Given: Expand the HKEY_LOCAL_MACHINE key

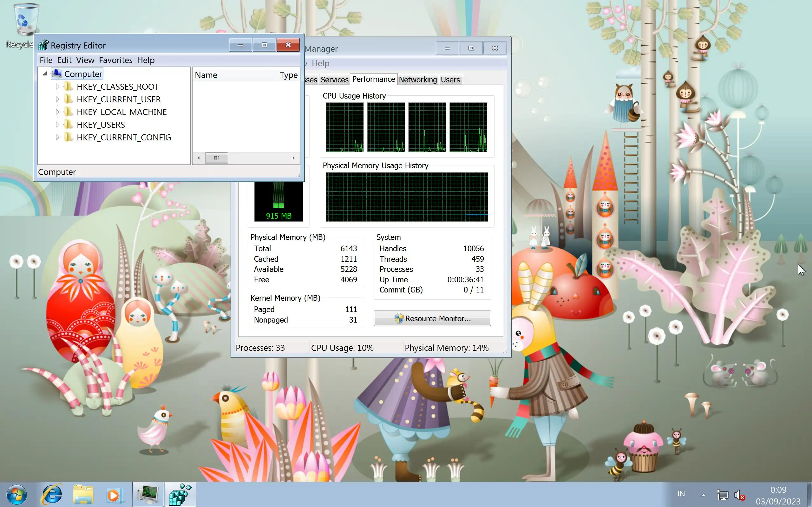Looking at the screenshot, I should point(57,112).
